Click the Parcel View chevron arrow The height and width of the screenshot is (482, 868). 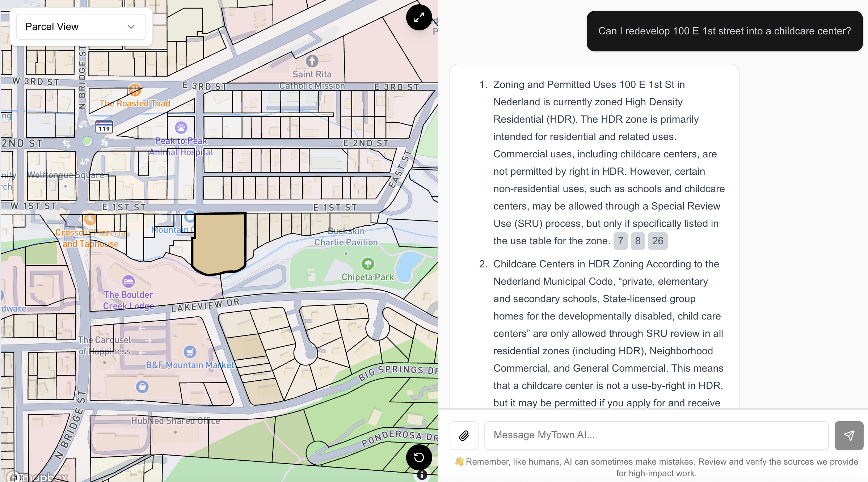pyautogui.click(x=131, y=26)
